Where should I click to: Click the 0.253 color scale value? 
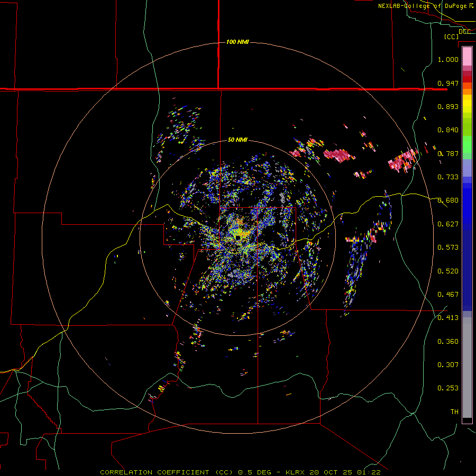pos(448,388)
